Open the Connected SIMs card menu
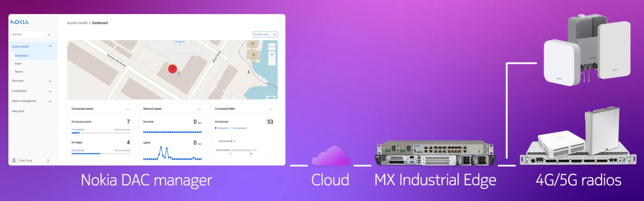644x201 pixels. pos(271,109)
